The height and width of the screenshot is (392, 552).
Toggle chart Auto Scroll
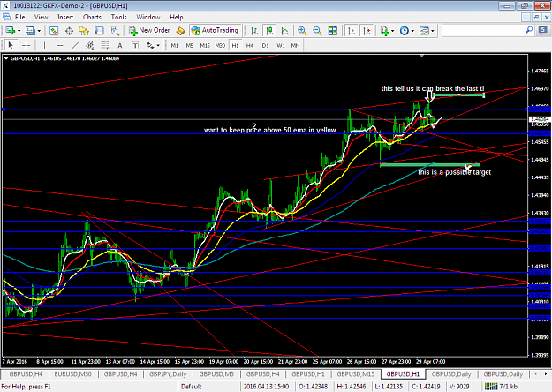click(352, 31)
